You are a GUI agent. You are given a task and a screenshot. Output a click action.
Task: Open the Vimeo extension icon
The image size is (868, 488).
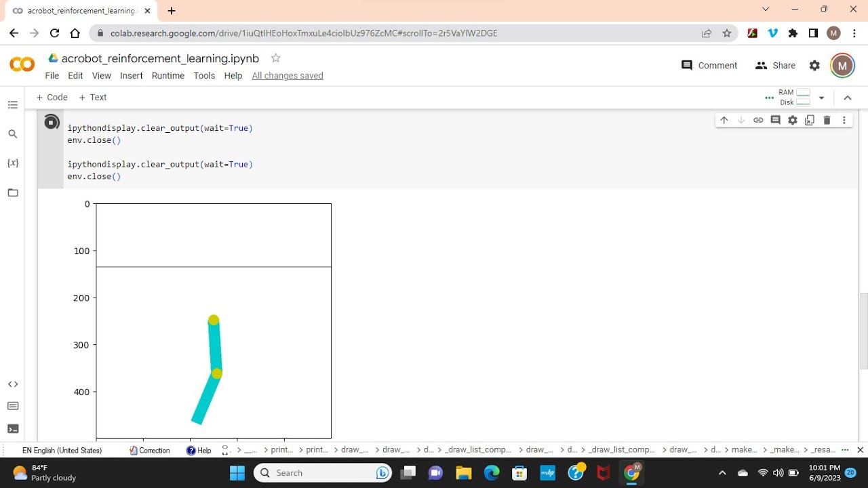(x=772, y=33)
